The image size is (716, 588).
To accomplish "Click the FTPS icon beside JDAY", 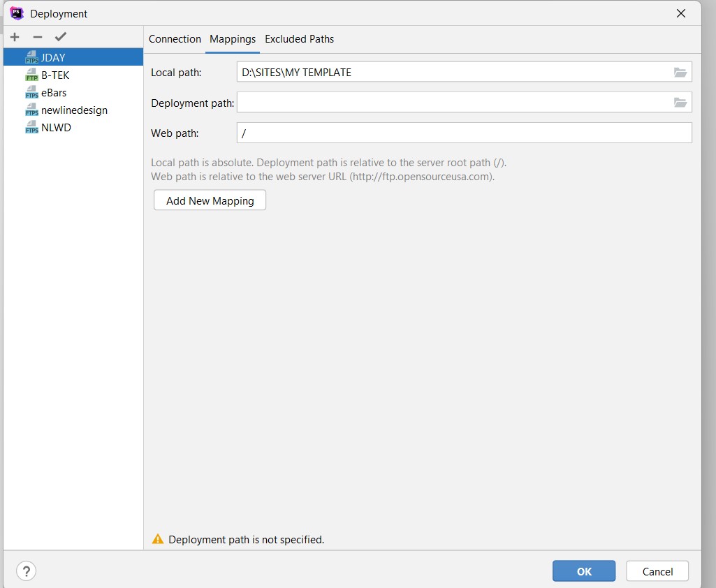I will coord(31,57).
